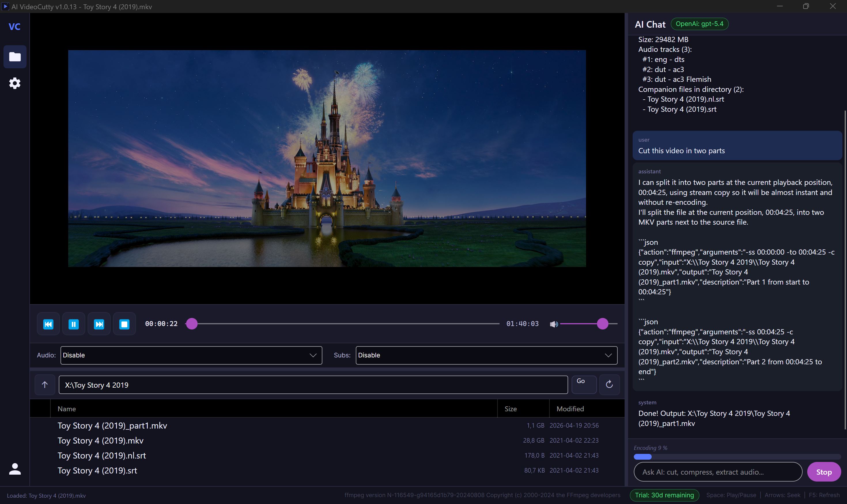The height and width of the screenshot is (504, 847).
Task: Open the file browser folder icon
Action: click(15, 57)
